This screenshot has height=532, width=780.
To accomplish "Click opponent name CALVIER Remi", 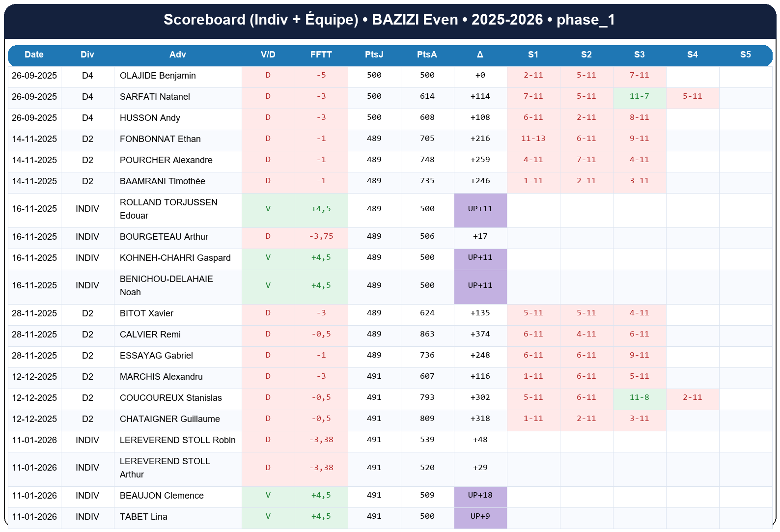I will coord(150,335).
